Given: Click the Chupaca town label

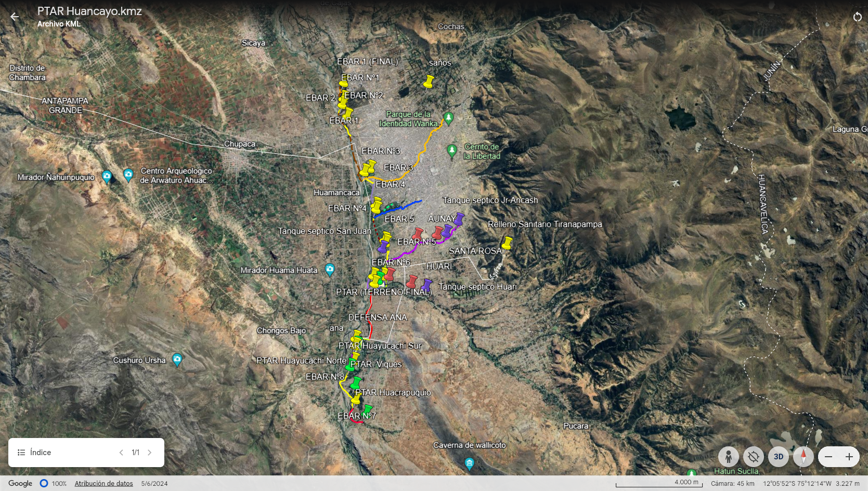Looking at the screenshot, I should [x=240, y=144].
